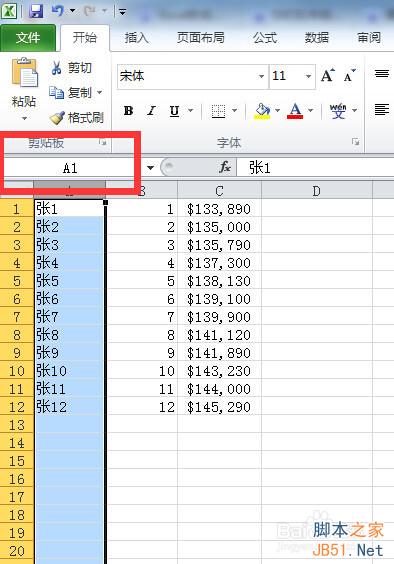Image resolution: width=394 pixels, height=564 pixels.
Task: Toggle bold formatting
Action: tap(128, 110)
